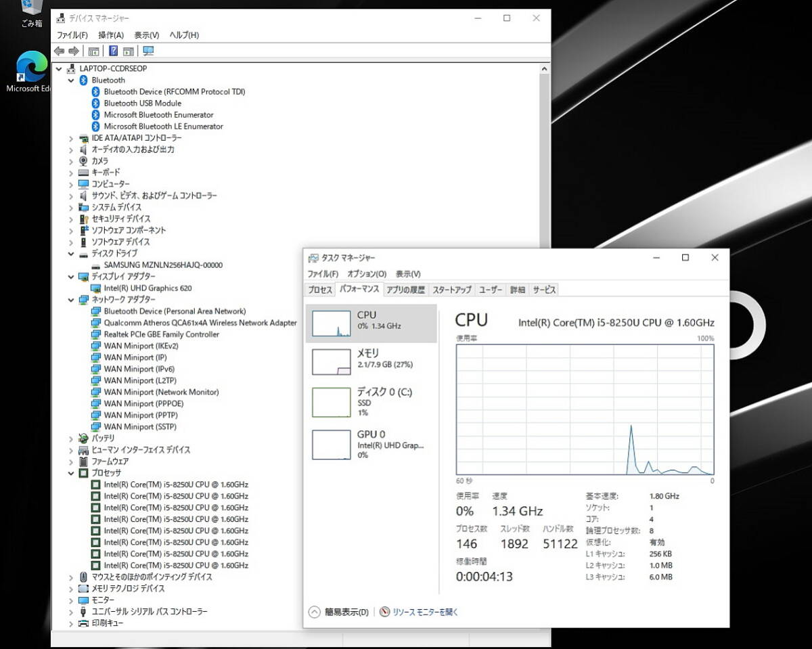Image resolution: width=812 pixels, height=649 pixels.
Task: Click the コンピューター category icon
Action: point(83,184)
